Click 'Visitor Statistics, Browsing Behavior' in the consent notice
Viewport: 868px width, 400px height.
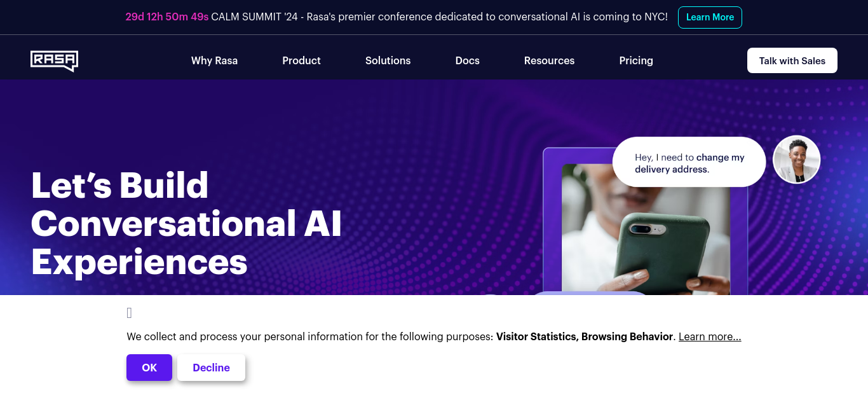[x=585, y=336]
